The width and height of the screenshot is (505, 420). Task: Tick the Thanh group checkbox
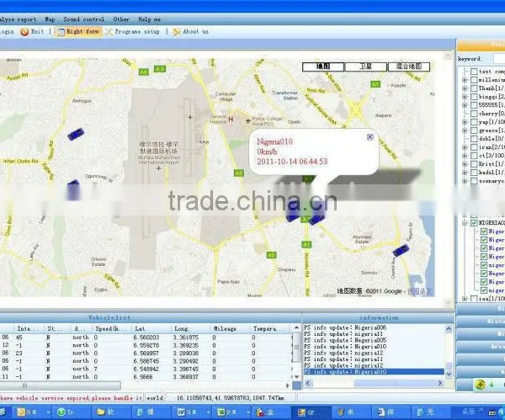click(474, 88)
